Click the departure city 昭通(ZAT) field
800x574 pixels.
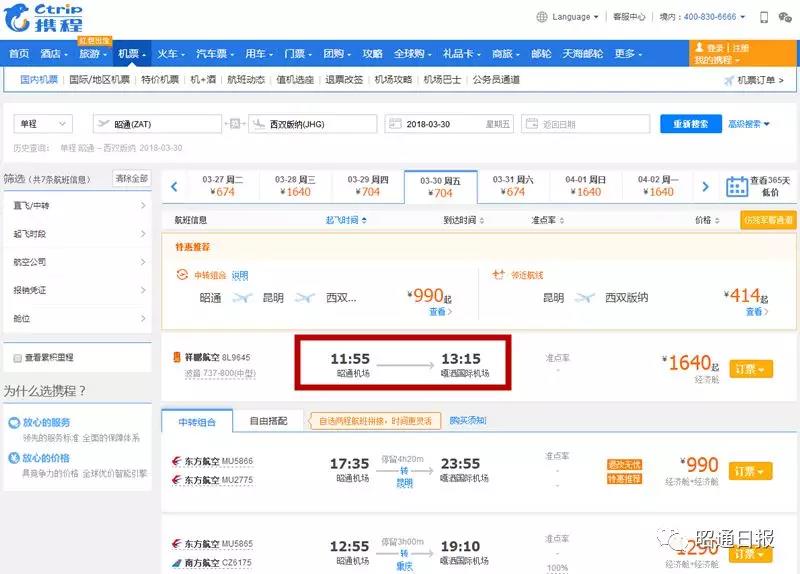tap(158, 124)
